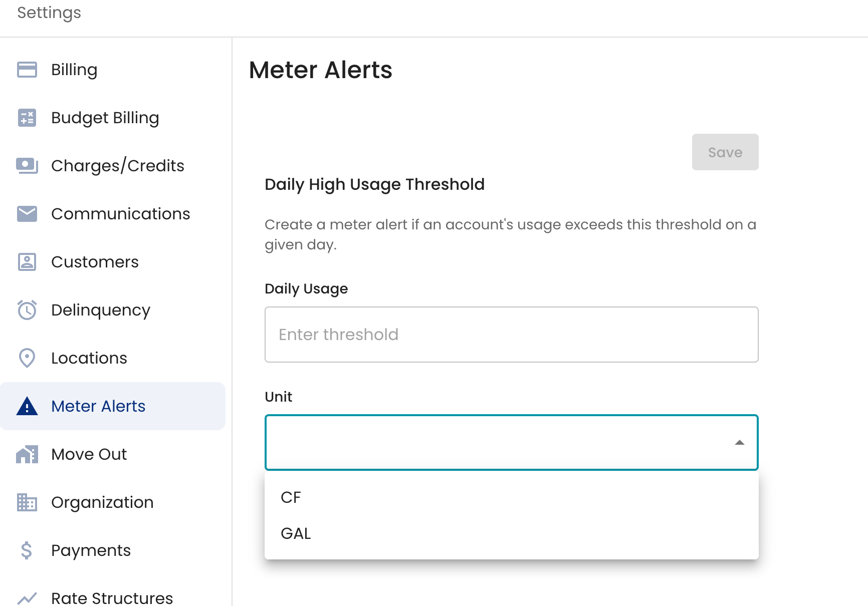Focus the Enter threshold input field

(511, 335)
